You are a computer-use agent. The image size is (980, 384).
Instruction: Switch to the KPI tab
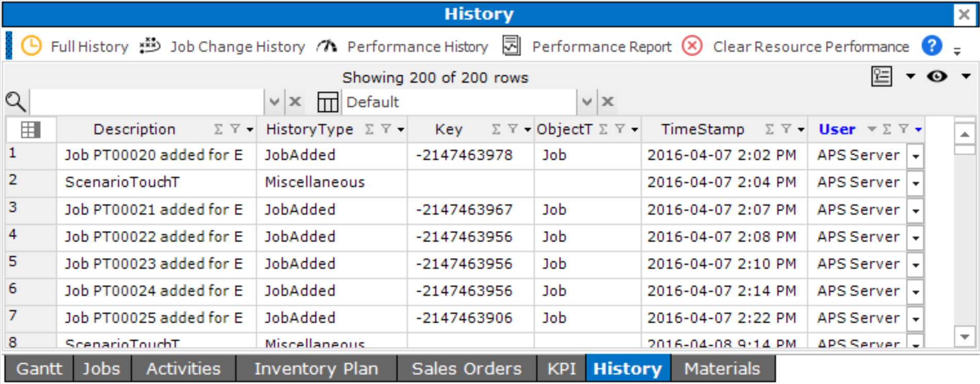(562, 369)
